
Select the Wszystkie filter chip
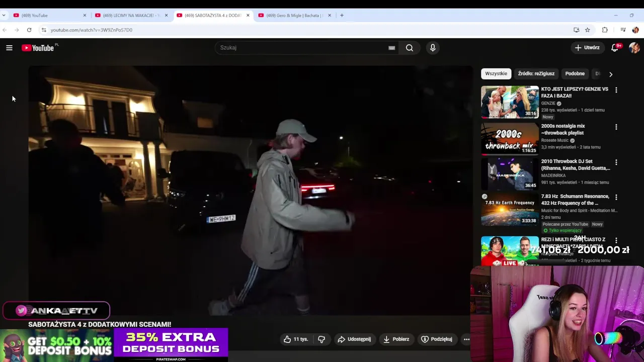pos(496,74)
